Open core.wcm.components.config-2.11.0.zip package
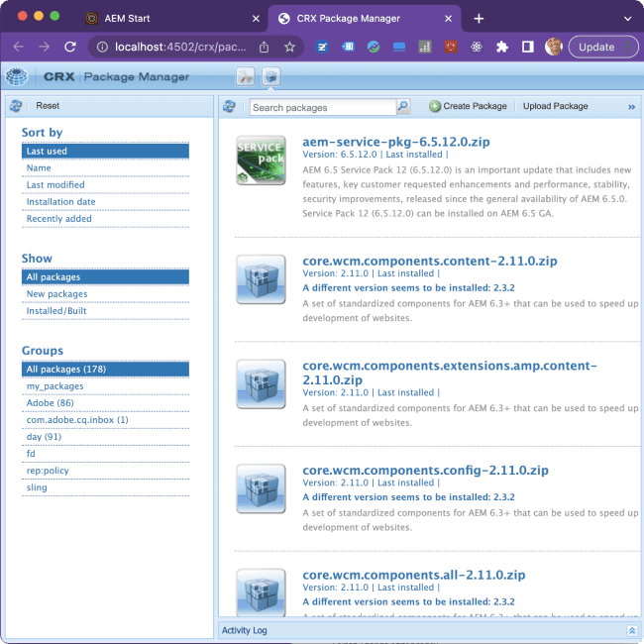This screenshot has height=644, width=644. coord(425,470)
